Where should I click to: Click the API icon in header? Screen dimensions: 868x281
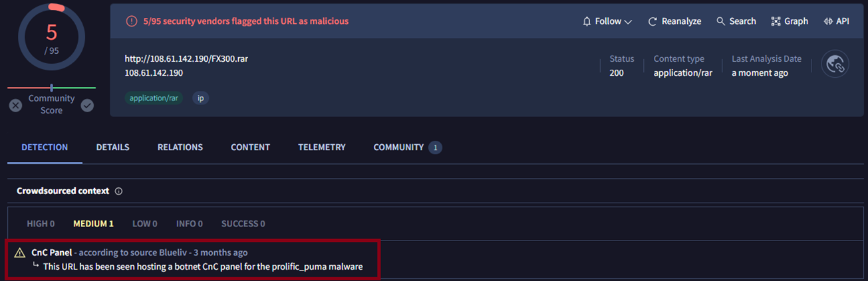[x=828, y=21]
